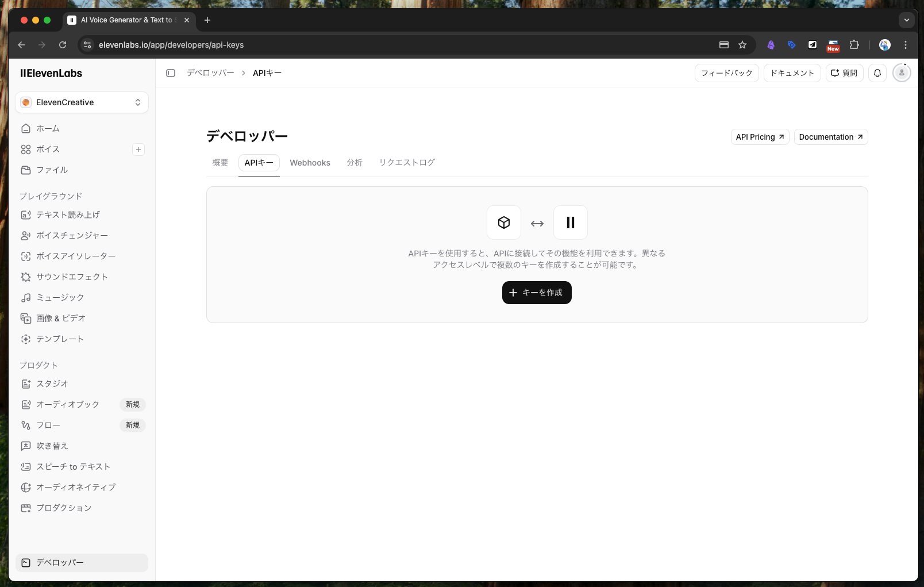Image resolution: width=924 pixels, height=587 pixels.
Task: Click the キーを作成 button
Action: click(x=537, y=293)
